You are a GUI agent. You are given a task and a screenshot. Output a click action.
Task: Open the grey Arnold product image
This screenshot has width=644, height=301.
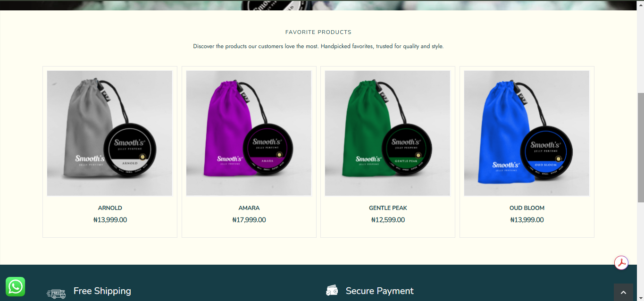(110, 133)
